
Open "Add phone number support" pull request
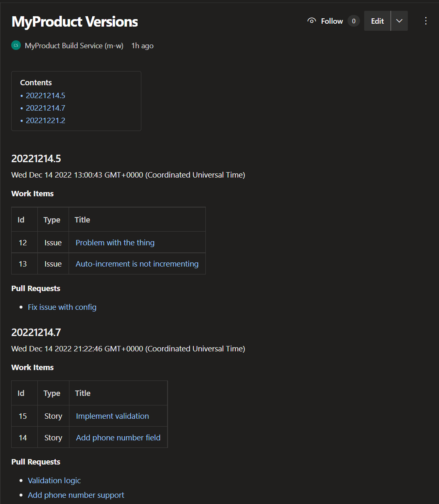[76, 495]
